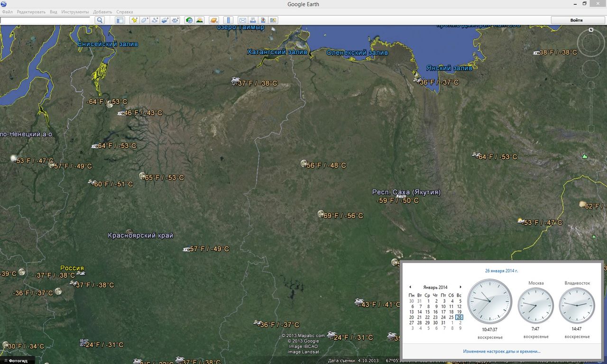Click weather icon at -37°F / -38°C near Хатангский залив

(235, 82)
